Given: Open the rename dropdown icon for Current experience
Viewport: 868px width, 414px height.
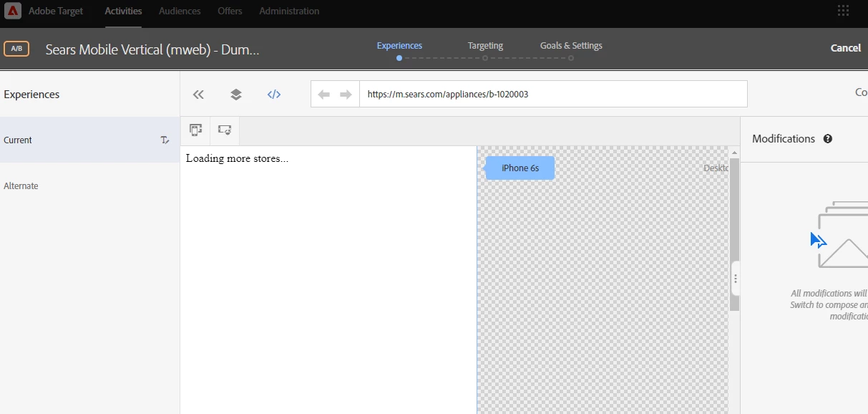Looking at the screenshot, I should (x=165, y=140).
